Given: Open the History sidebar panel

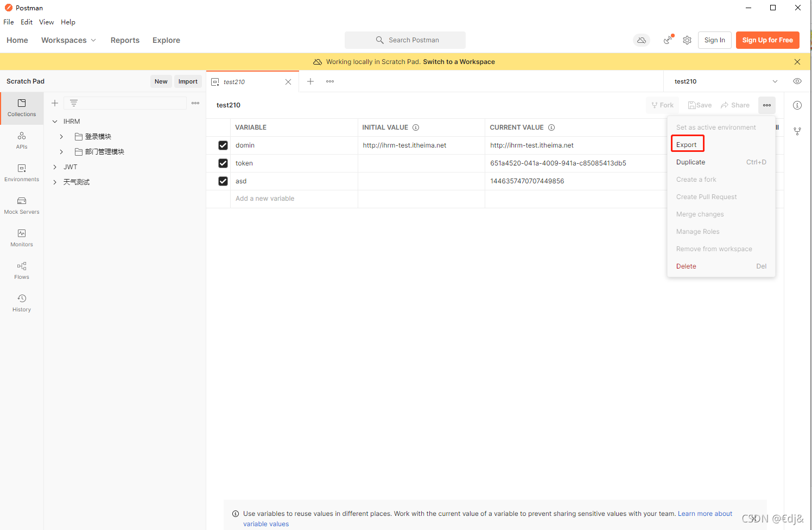Looking at the screenshot, I should (x=22, y=303).
